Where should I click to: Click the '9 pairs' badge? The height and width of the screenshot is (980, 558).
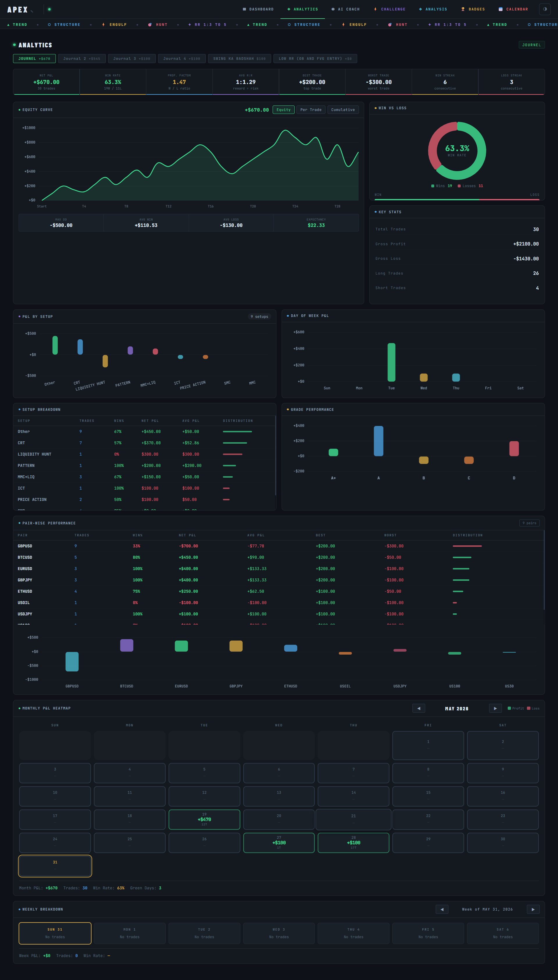pyautogui.click(x=529, y=523)
